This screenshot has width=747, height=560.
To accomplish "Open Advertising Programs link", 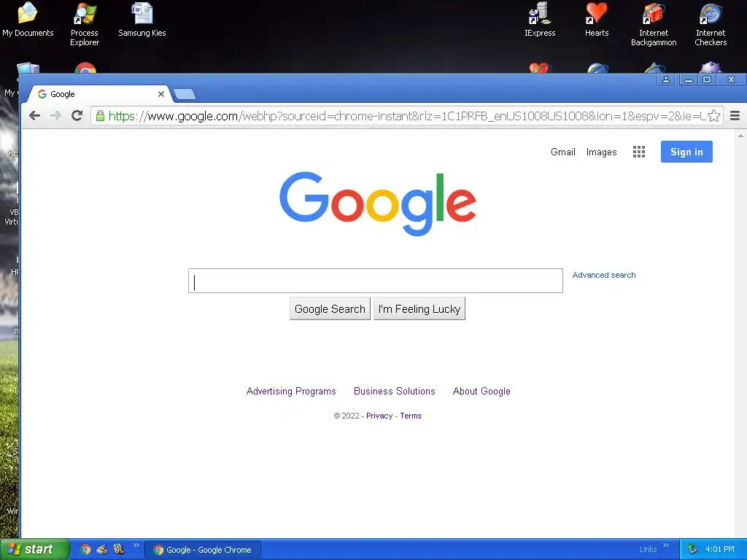I will coord(291,392).
